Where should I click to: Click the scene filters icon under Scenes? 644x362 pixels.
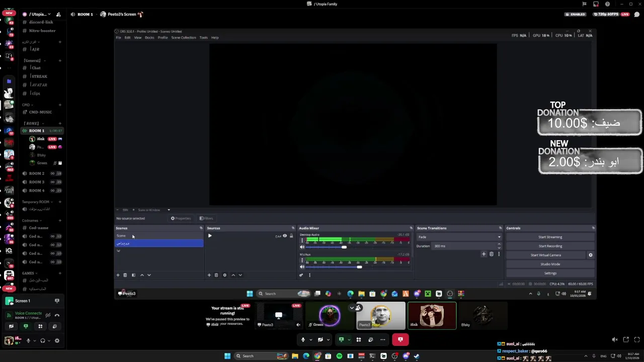point(133,275)
